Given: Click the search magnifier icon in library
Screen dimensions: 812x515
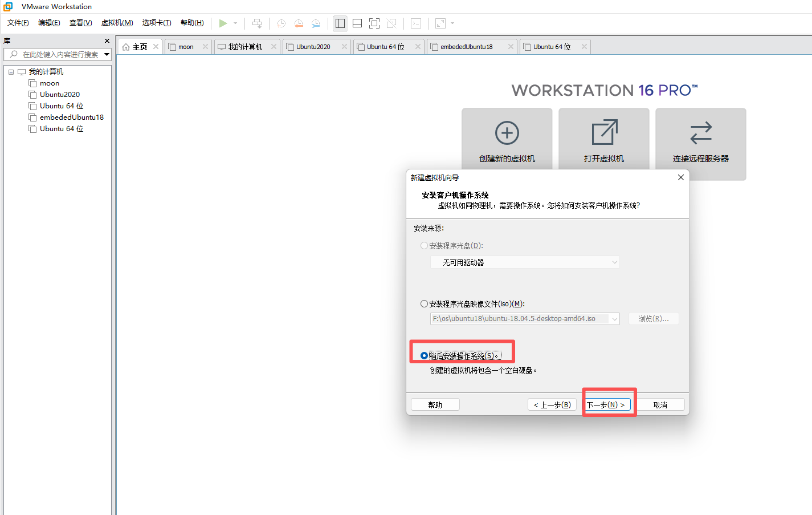Looking at the screenshot, I should tap(14, 54).
